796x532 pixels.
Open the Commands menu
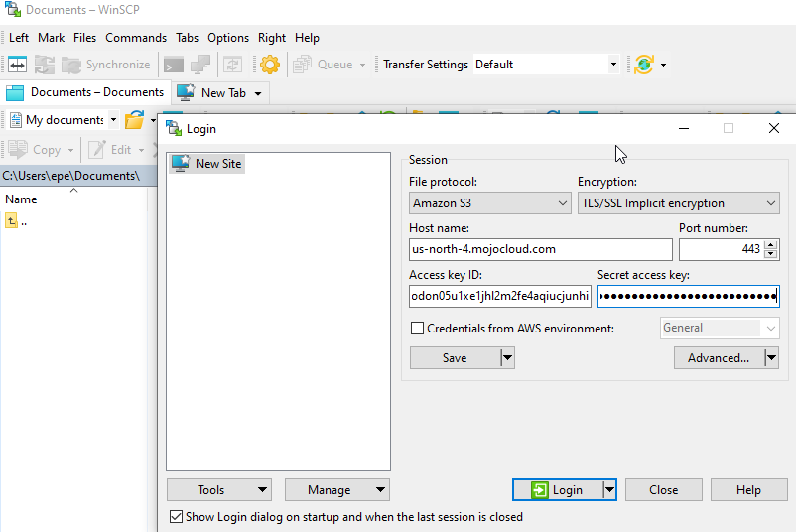[136, 38]
